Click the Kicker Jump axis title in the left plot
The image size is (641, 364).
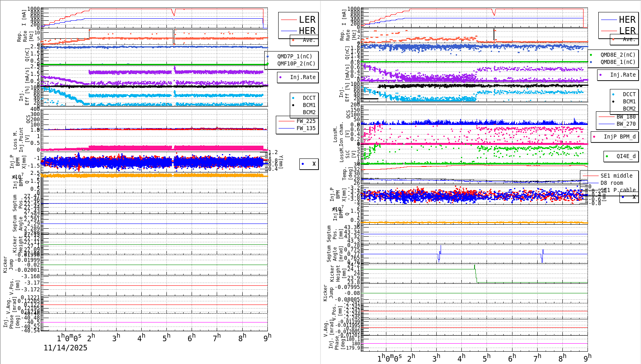tap(8, 264)
